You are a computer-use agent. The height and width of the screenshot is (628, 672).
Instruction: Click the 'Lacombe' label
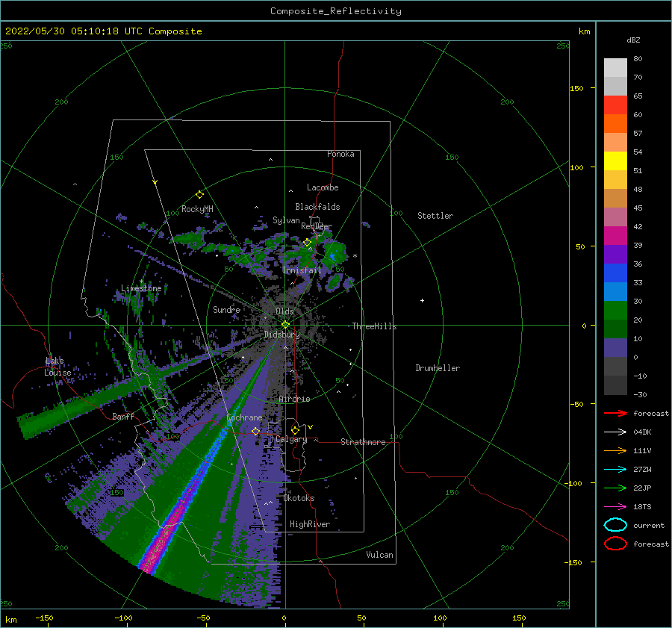[x=323, y=187]
